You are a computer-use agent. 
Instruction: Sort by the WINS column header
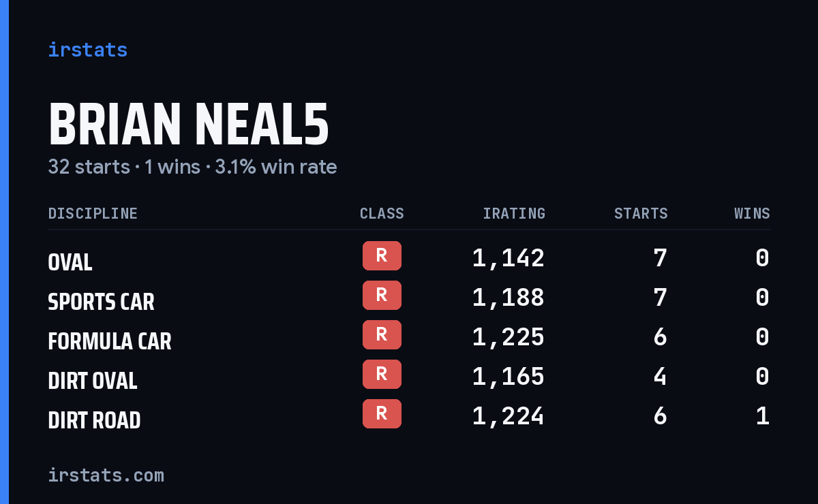tap(752, 214)
